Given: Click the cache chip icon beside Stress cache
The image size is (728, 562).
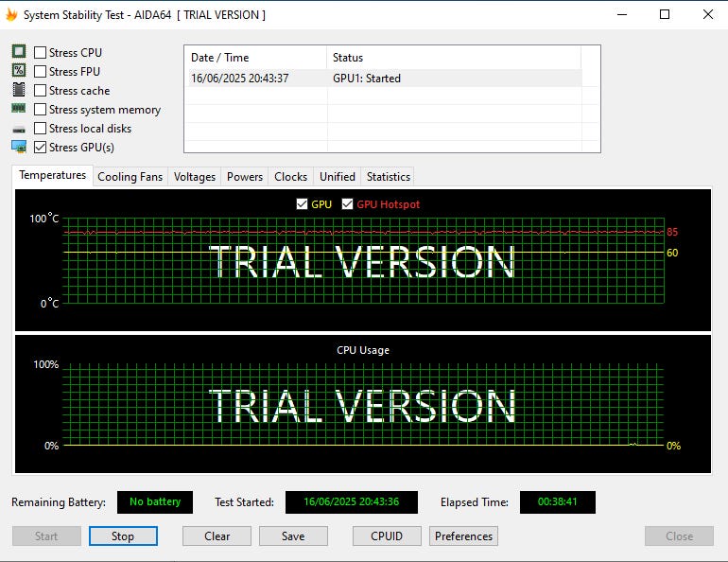Looking at the screenshot, I should click(x=19, y=89).
